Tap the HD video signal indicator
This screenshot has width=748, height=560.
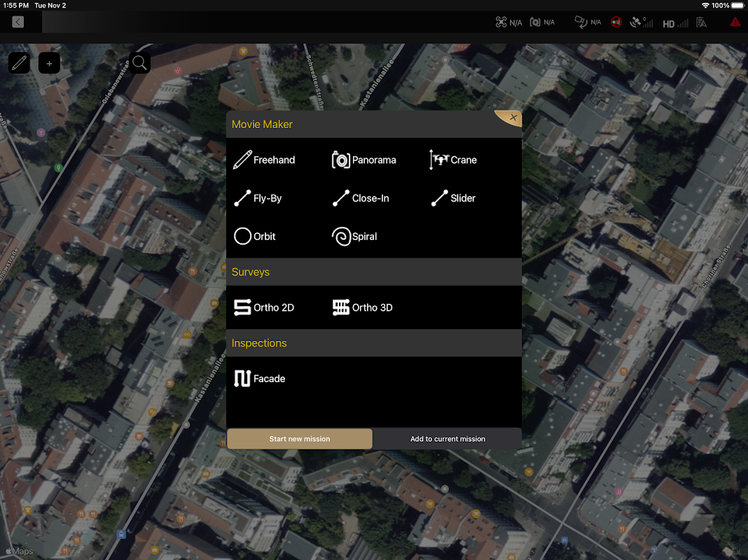coord(675,23)
